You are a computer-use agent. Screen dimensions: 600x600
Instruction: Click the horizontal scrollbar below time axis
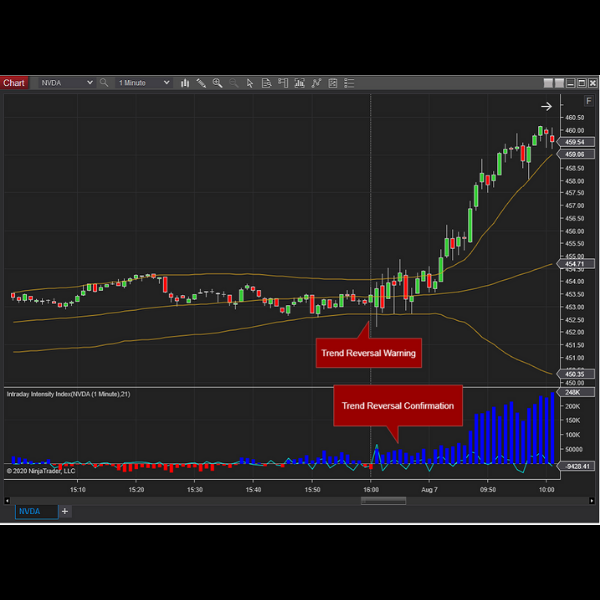372,500
